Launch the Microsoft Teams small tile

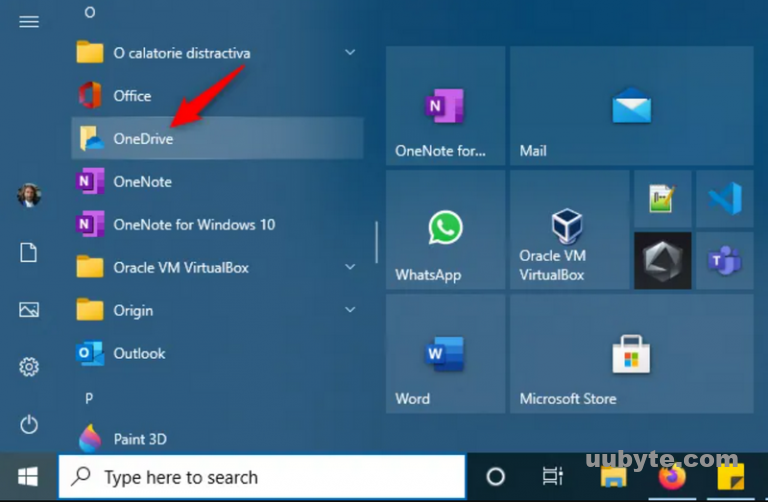click(724, 261)
